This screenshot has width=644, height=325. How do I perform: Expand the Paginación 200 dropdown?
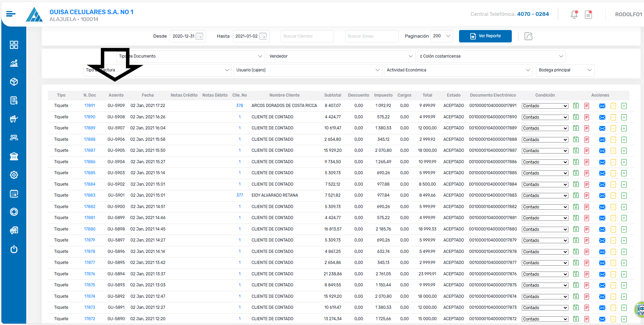click(441, 36)
